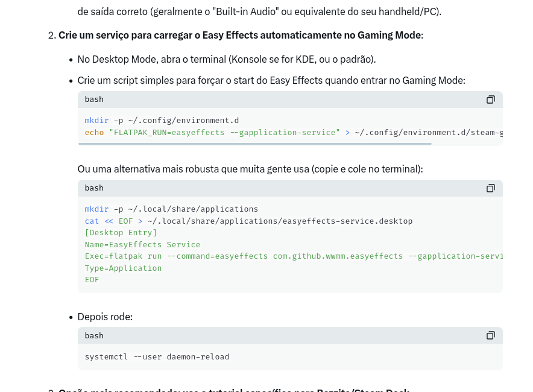Click the bash label above systemctl command
Viewport: 533px width, 392px height.
click(94, 335)
